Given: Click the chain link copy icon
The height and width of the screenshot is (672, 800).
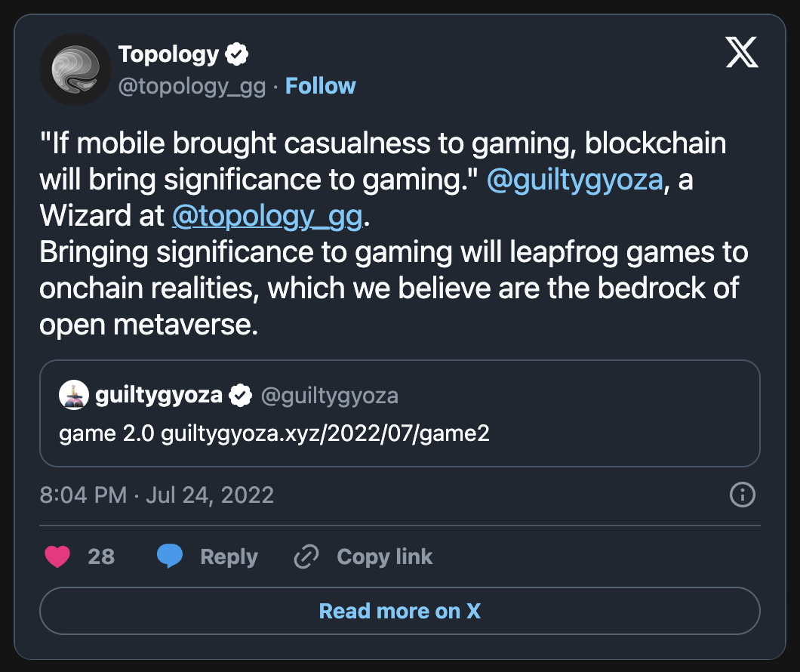Looking at the screenshot, I should tap(306, 557).
